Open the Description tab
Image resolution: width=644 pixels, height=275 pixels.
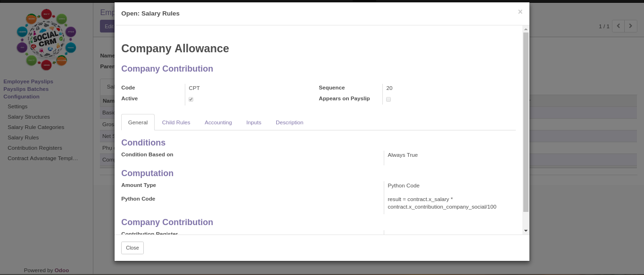289,122
